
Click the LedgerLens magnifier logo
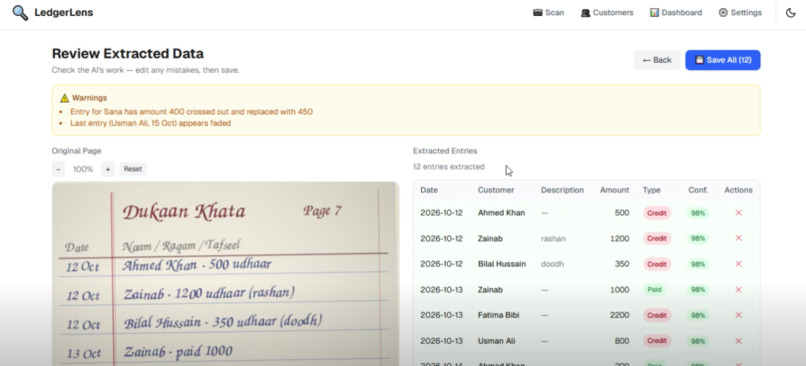21,12
